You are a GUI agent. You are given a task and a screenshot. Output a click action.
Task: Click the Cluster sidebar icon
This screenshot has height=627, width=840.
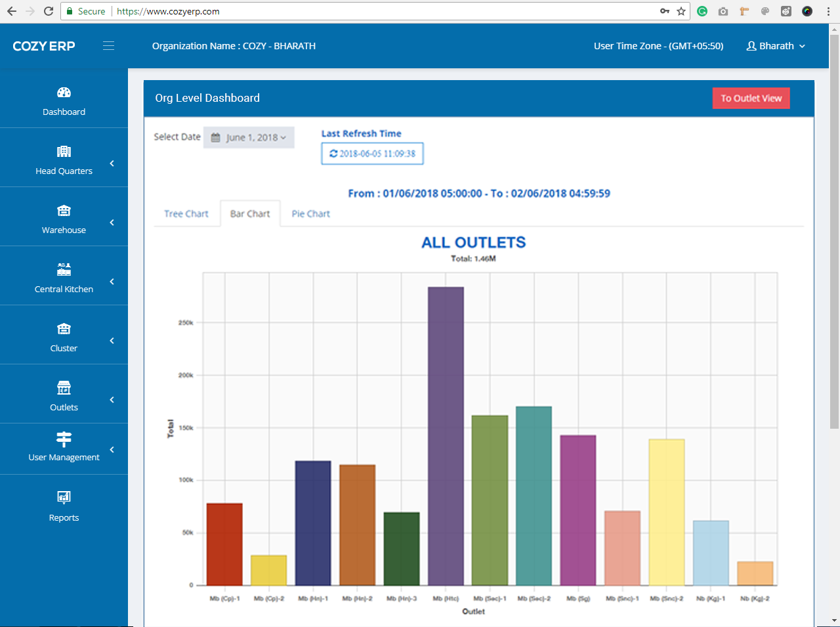pos(64,329)
